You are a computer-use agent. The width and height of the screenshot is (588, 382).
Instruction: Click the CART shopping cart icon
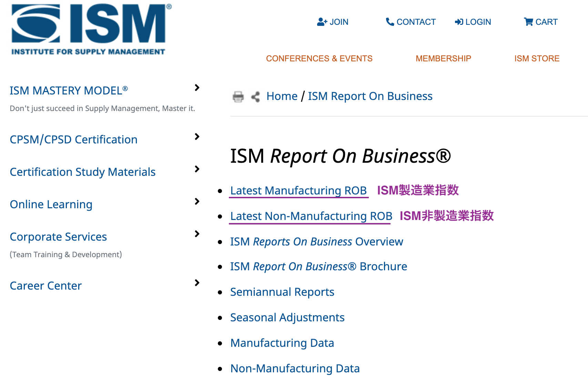pos(528,22)
